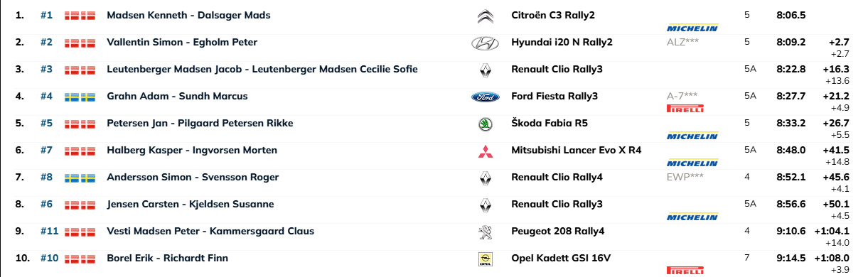Image resolution: width=868 pixels, height=277 pixels.
Task: Open the Madsen Kenneth - Dalsager Mads entry
Action: click(188, 15)
